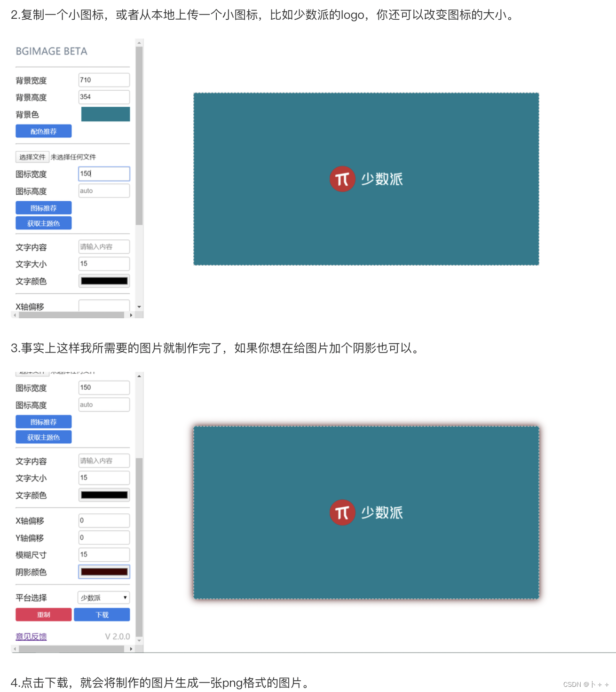Click the 文字内容 input in the upper panel
616x692 pixels.
[104, 247]
